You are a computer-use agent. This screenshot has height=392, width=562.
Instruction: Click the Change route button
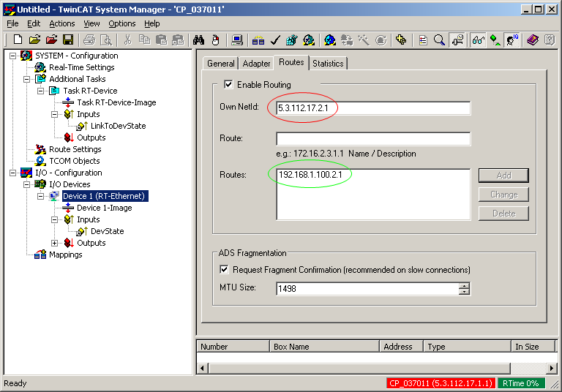[x=503, y=195]
